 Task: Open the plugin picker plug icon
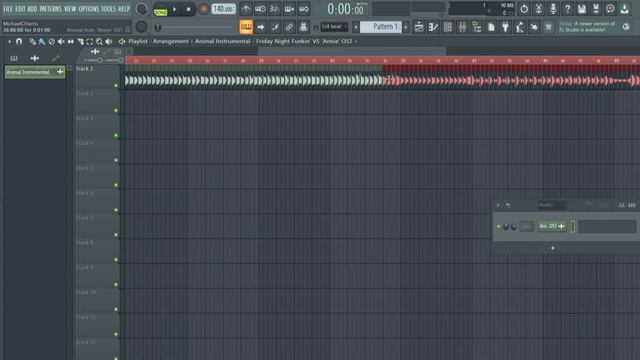click(x=505, y=27)
